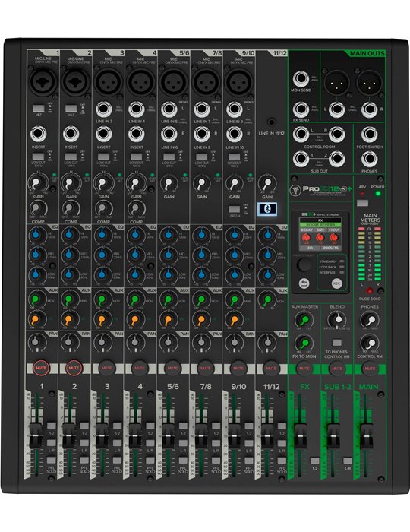Hit the round REC button
This screenshot has height=532, width=410.
336,283
